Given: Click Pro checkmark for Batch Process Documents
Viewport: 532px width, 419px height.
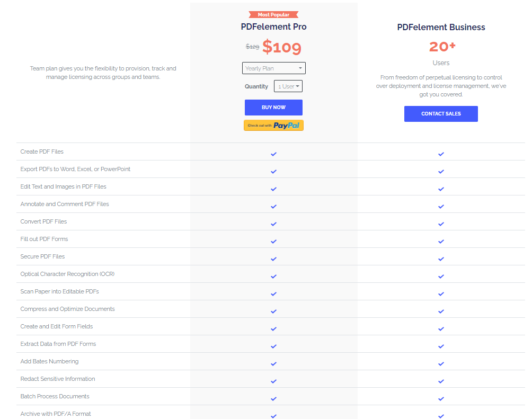Looking at the screenshot, I should click(273, 398).
